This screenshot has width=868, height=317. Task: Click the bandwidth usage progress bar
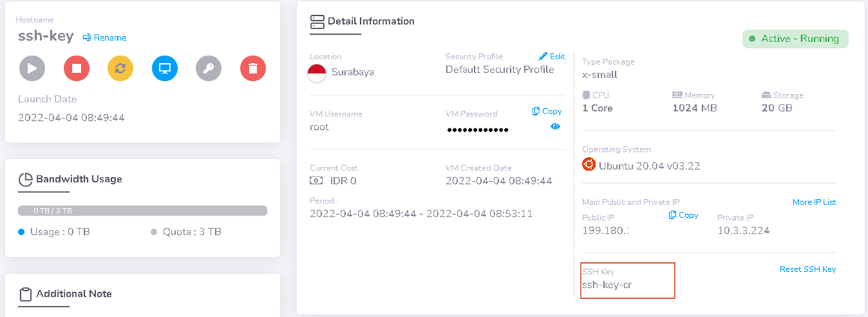coord(143,210)
